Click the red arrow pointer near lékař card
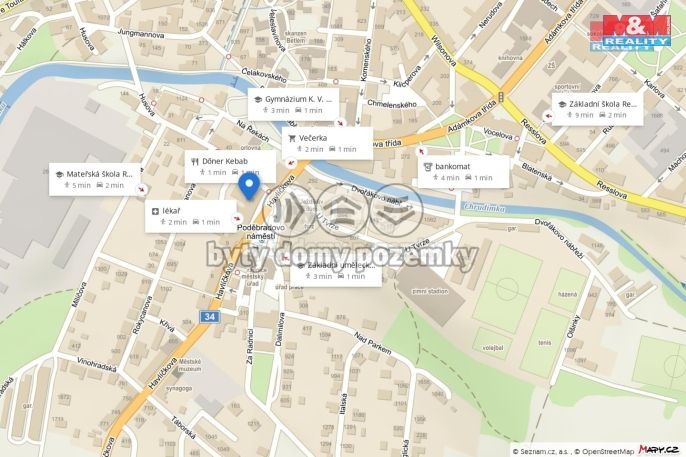 click(238, 218)
